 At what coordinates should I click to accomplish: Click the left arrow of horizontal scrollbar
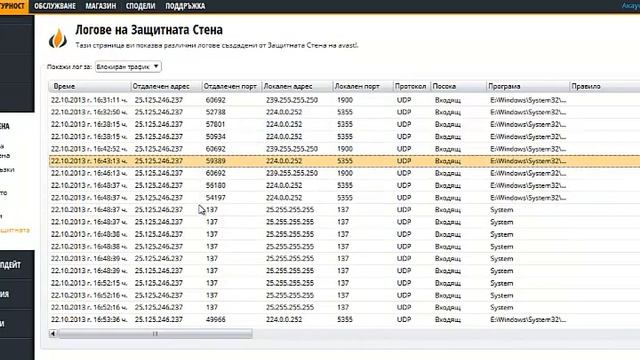click(53, 334)
